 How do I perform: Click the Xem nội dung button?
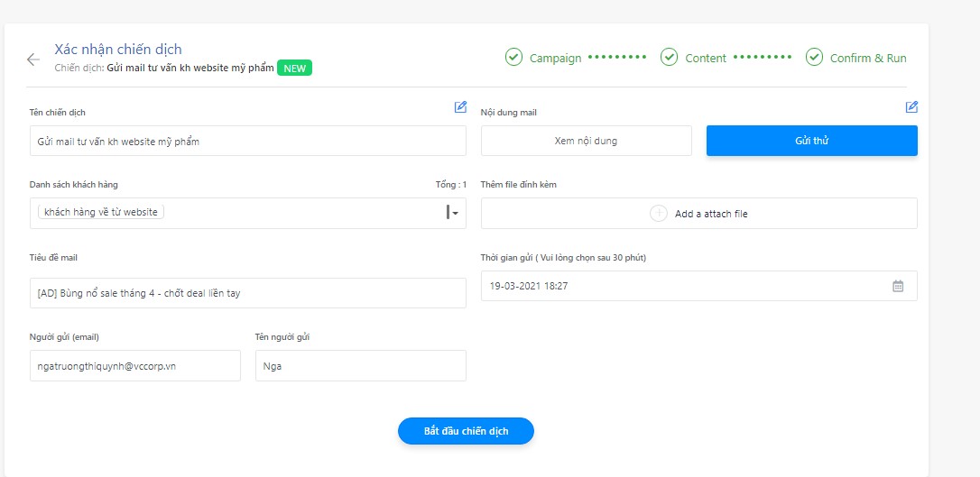tap(587, 141)
